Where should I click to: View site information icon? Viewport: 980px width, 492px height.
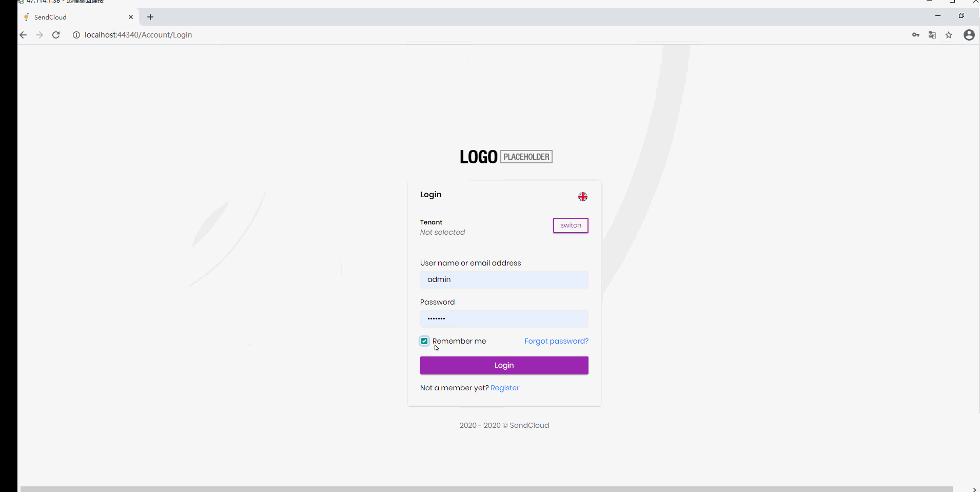[x=76, y=35]
